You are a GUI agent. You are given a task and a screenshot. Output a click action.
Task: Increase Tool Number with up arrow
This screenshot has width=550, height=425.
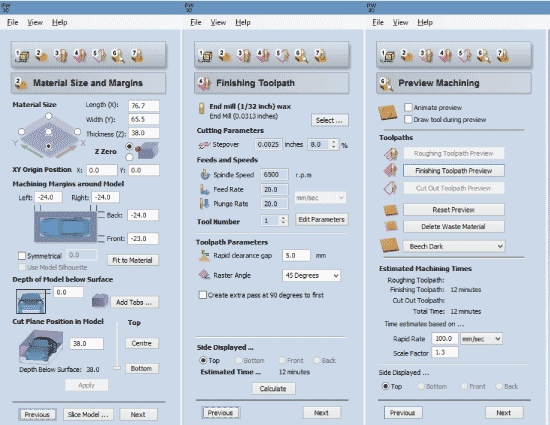pyautogui.click(x=283, y=218)
